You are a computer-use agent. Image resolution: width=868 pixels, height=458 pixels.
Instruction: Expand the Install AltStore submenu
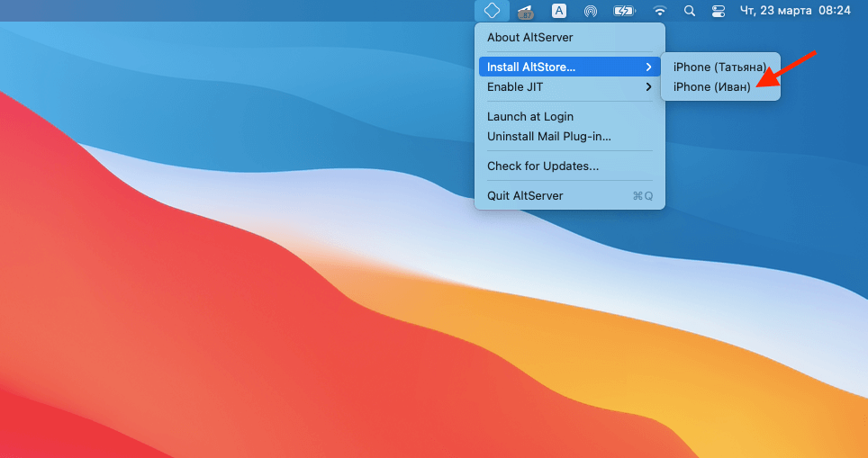point(531,67)
